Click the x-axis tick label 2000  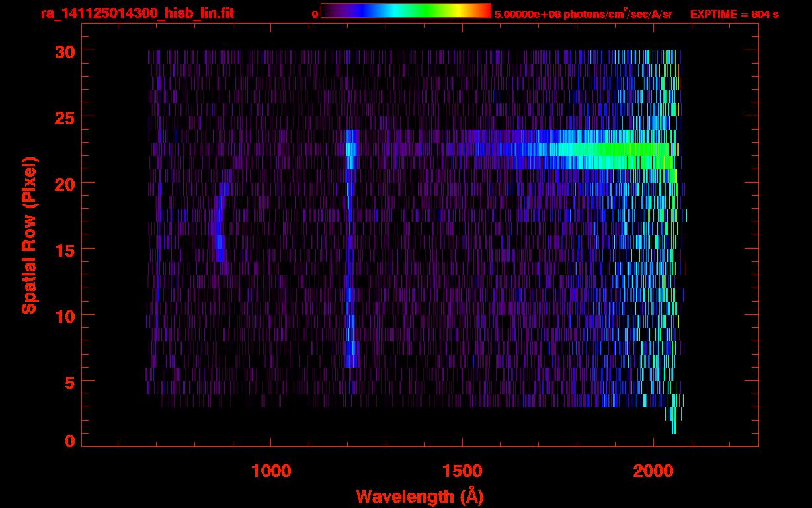[x=653, y=471]
